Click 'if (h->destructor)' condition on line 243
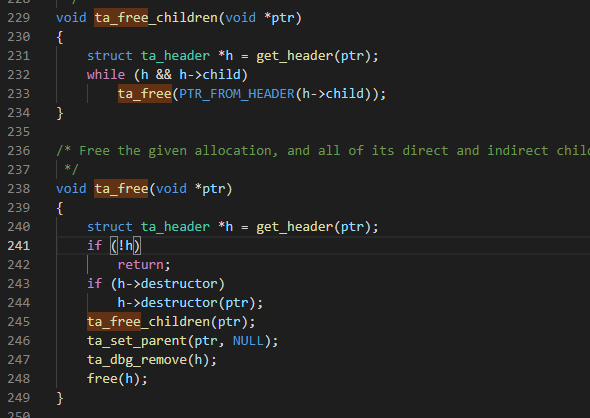The width and height of the screenshot is (590, 418). 156,284
